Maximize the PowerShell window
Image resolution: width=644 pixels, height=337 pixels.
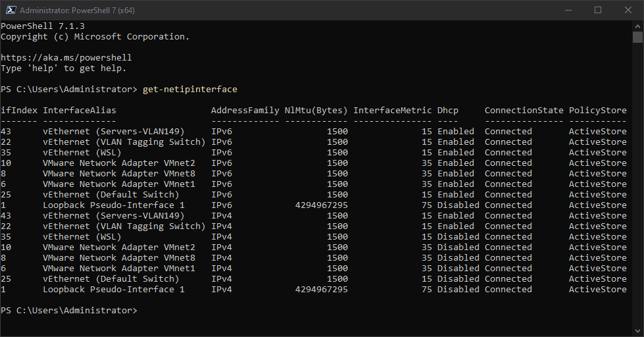click(x=597, y=10)
